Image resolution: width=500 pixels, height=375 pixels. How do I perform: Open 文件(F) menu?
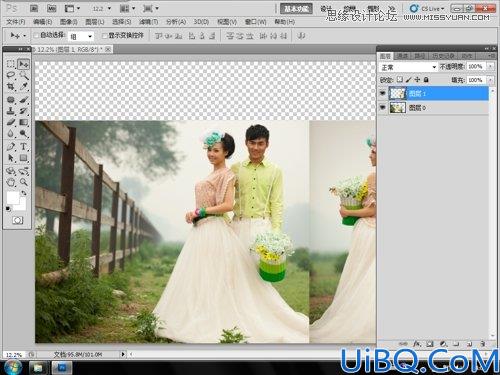coord(15,22)
